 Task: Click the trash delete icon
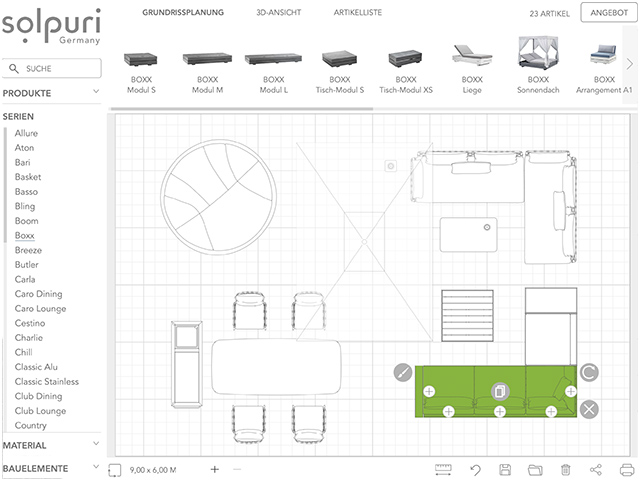(566, 469)
